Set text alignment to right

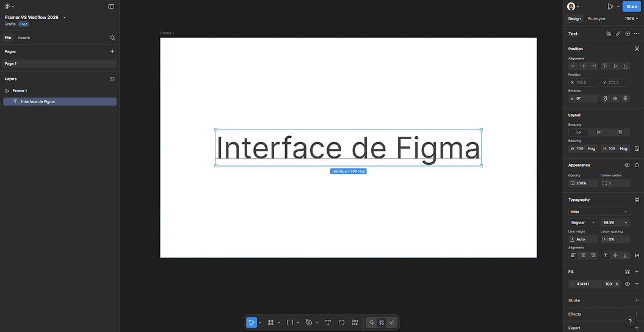pos(593,255)
